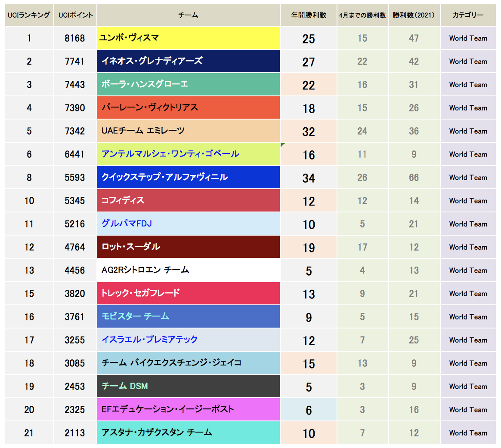Click UCI points value 7390
Screen dimensions: 501x448
(75, 108)
